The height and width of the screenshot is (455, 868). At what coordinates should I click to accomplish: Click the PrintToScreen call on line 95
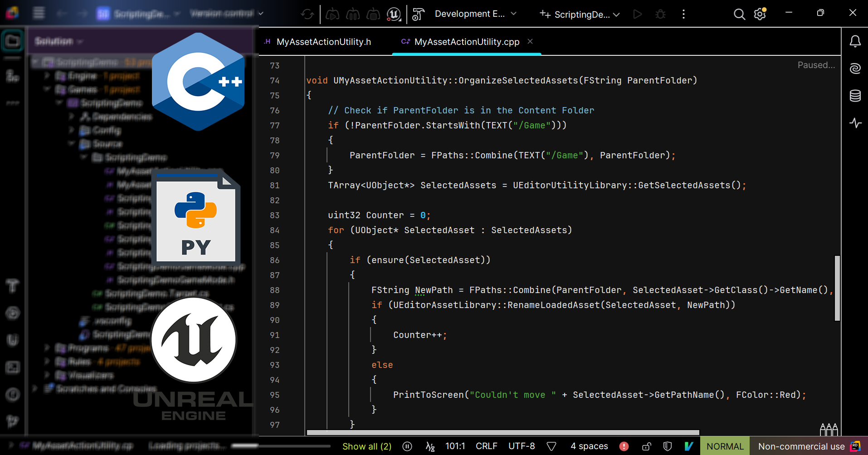click(x=428, y=395)
